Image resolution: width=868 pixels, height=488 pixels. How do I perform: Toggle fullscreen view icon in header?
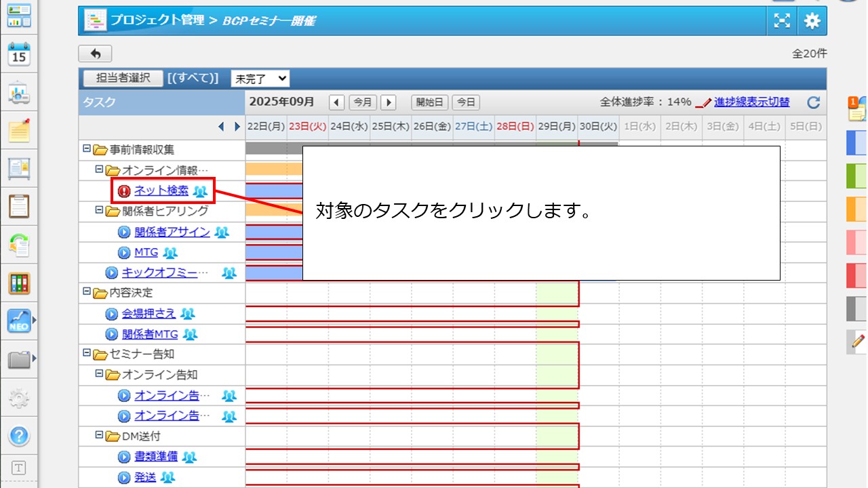tap(782, 21)
